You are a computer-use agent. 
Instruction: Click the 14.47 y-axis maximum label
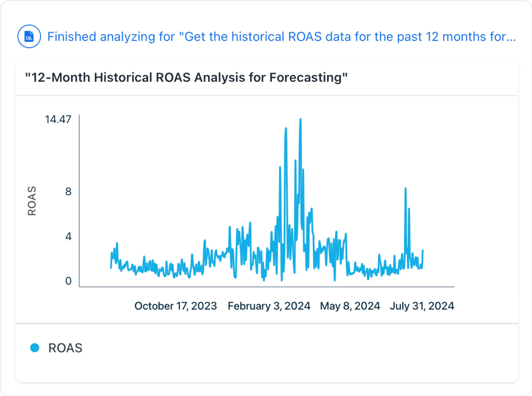click(x=58, y=119)
